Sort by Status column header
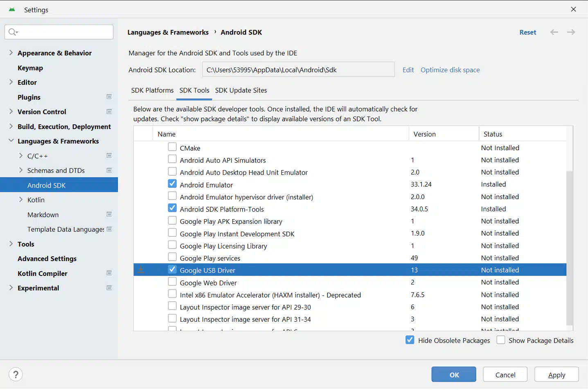588x390 pixels. tap(523, 134)
